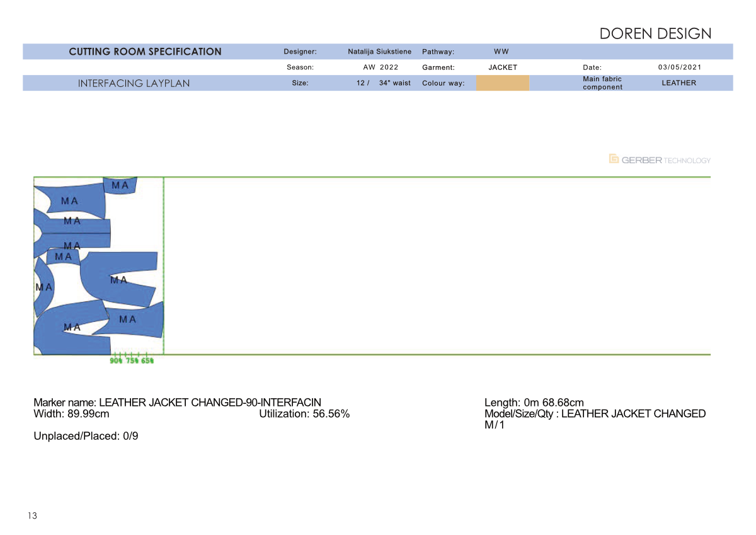Image resolution: width=756 pixels, height=535 pixels.
Task: Click the "Colour way:" label
Action: (x=443, y=83)
